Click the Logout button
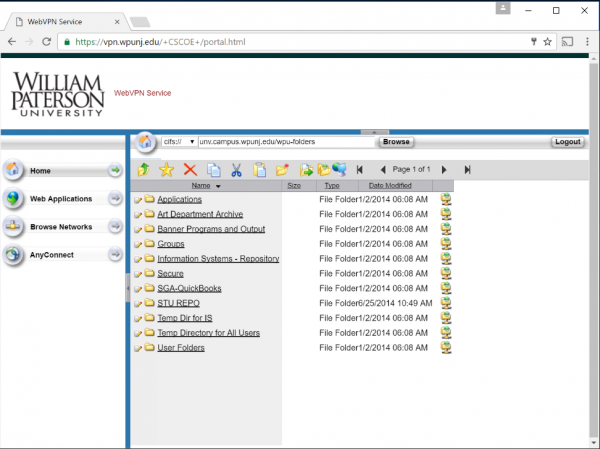This screenshot has height=449, width=600. (x=567, y=142)
